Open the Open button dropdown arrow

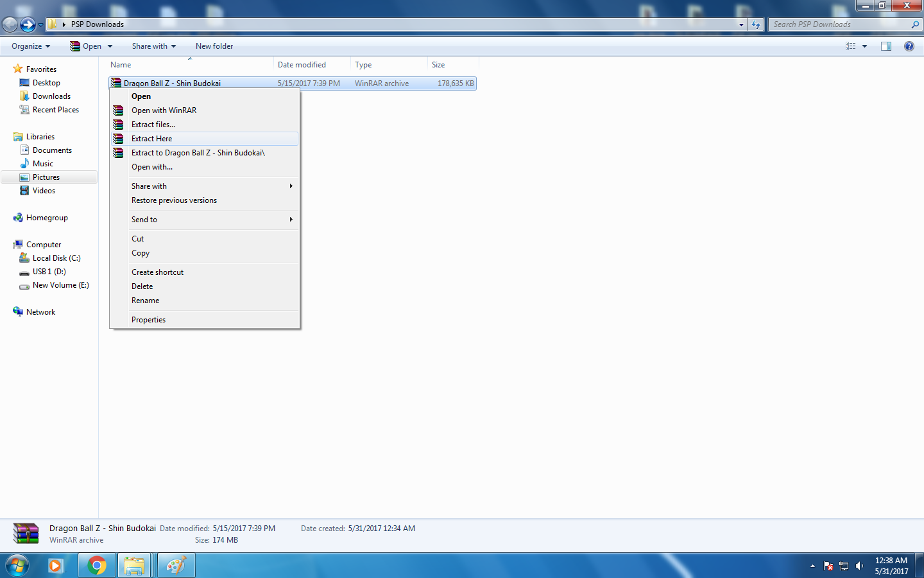click(x=109, y=46)
